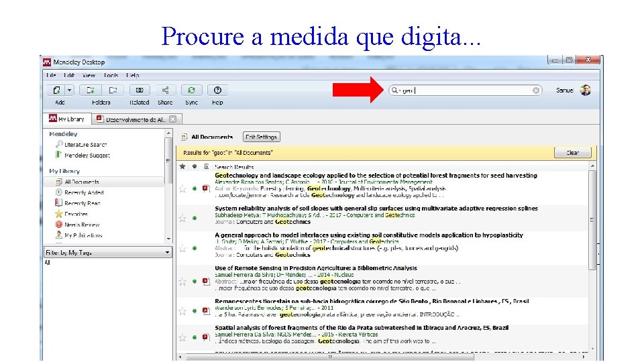Click the All Documents view icon
The height and width of the screenshot is (362, 644).
(x=184, y=137)
